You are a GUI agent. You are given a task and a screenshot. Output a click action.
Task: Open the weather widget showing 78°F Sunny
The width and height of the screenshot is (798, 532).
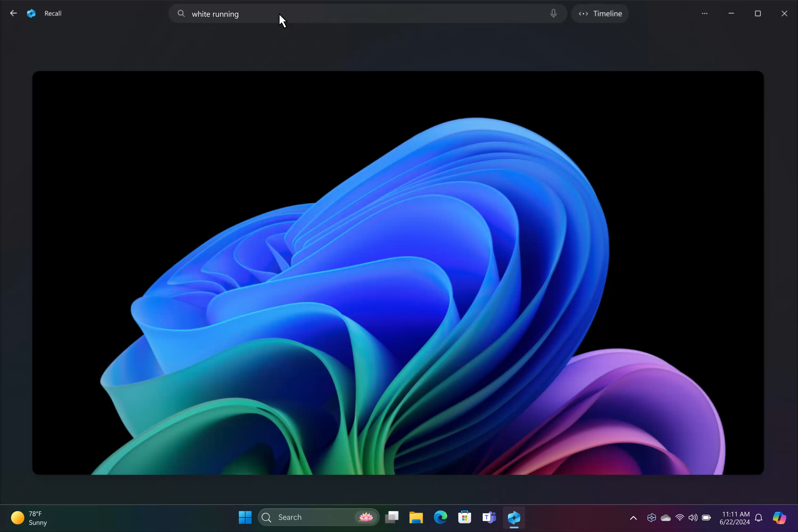click(x=29, y=518)
